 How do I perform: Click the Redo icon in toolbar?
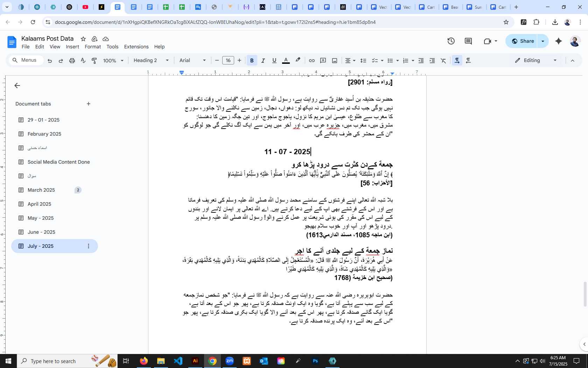pyautogui.click(x=61, y=61)
